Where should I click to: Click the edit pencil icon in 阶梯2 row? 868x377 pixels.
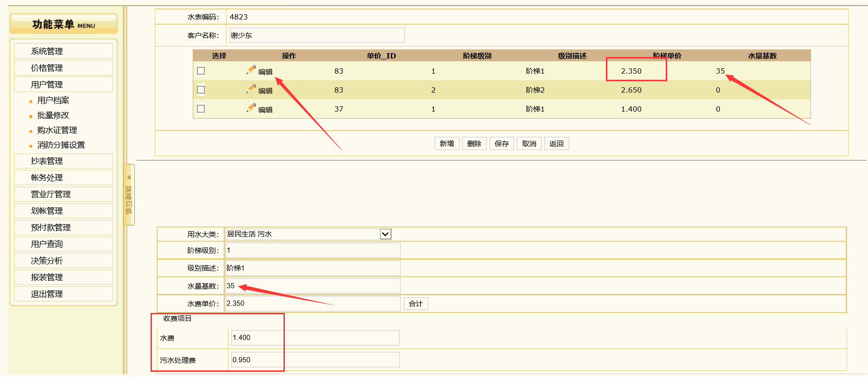coord(252,89)
